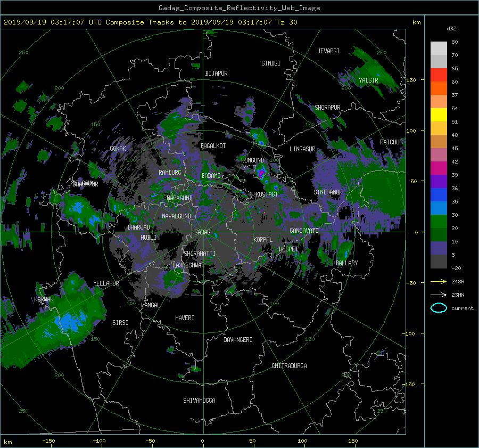Click the Gadag_Composite_Reflectivity_Web_Image title
The image size is (479, 448).
coord(239,8)
